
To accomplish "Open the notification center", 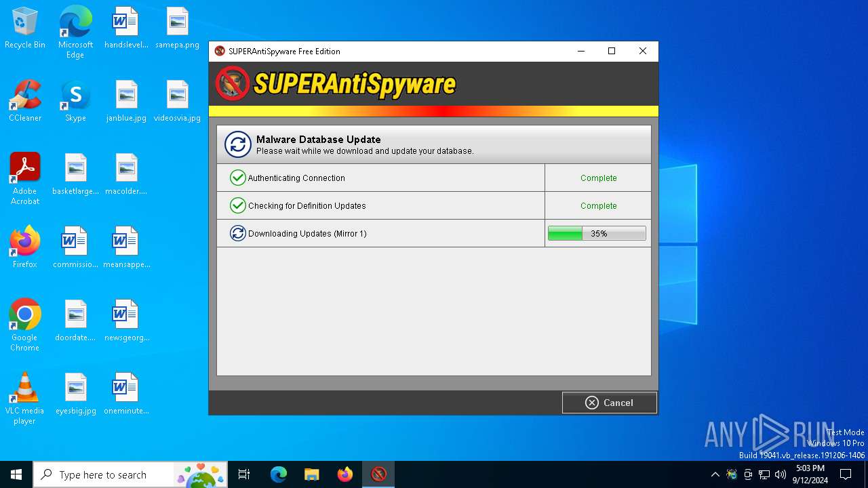I will tap(846, 474).
